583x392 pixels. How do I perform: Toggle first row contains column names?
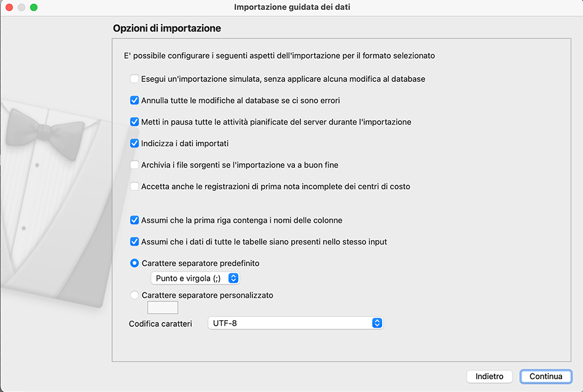click(x=135, y=220)
